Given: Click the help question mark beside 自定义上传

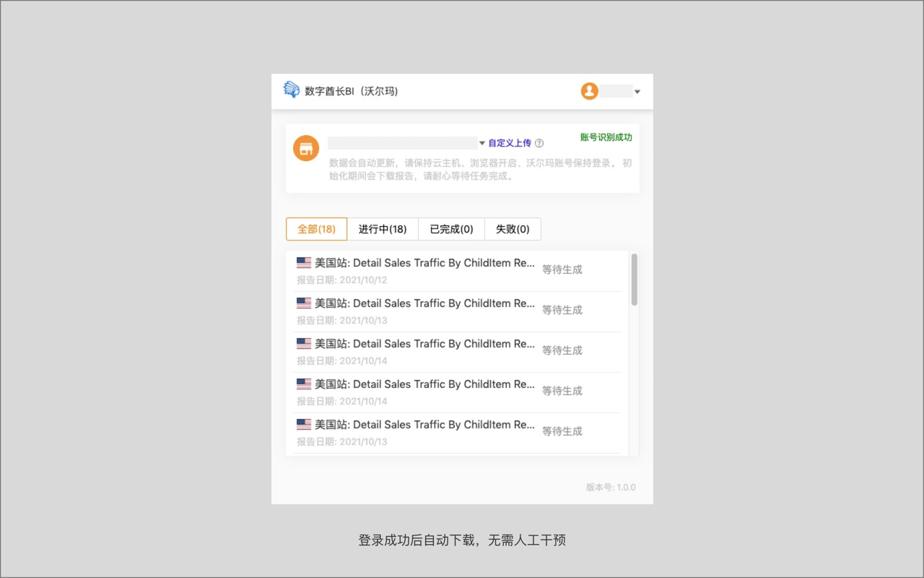Looking at the screenshot, I should pyautogui.click(x=539, y=142).
